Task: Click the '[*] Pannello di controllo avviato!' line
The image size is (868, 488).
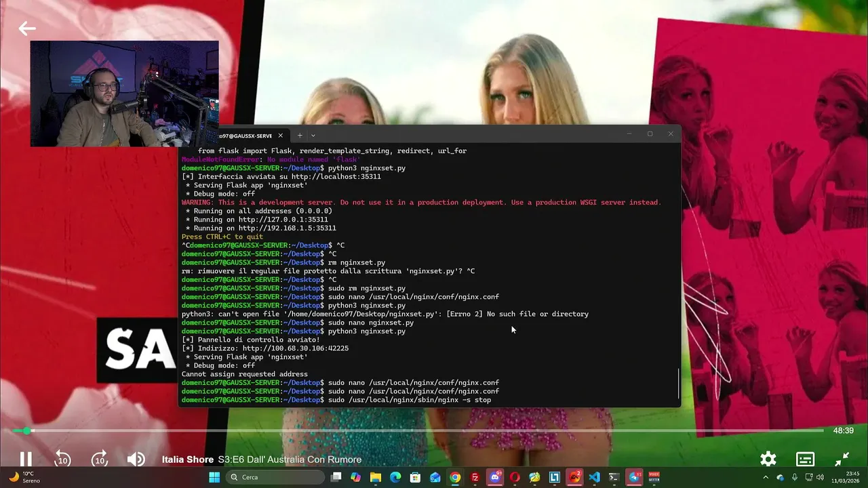Action: 251,340
